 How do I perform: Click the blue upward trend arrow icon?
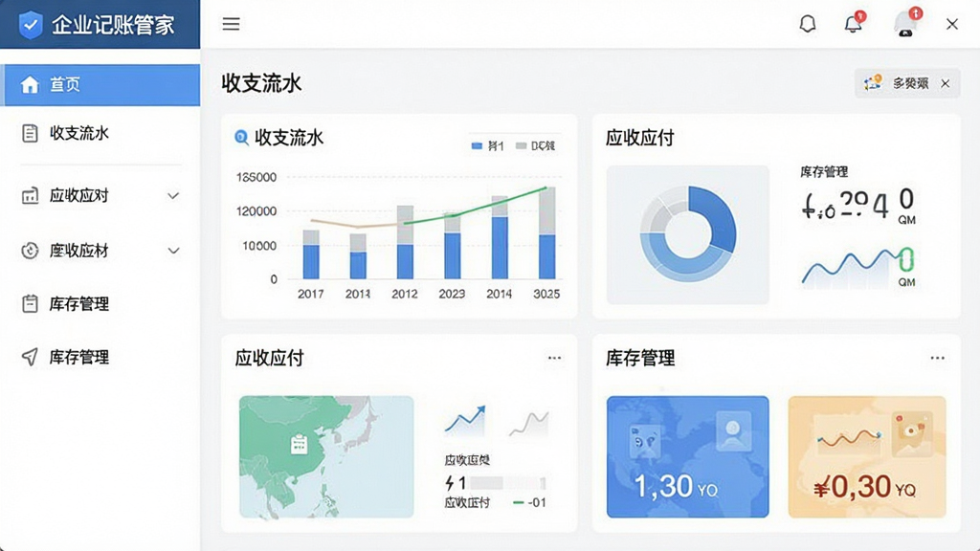[x=465, y=421]
